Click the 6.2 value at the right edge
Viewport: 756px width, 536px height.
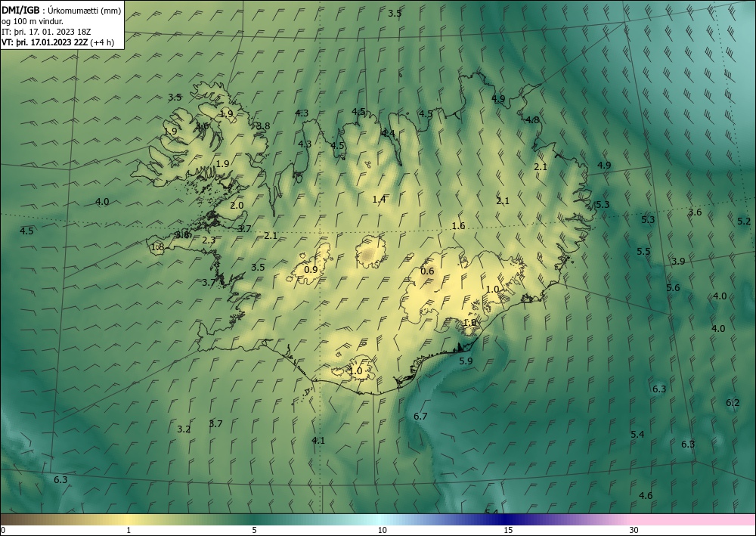coord(733,402)
